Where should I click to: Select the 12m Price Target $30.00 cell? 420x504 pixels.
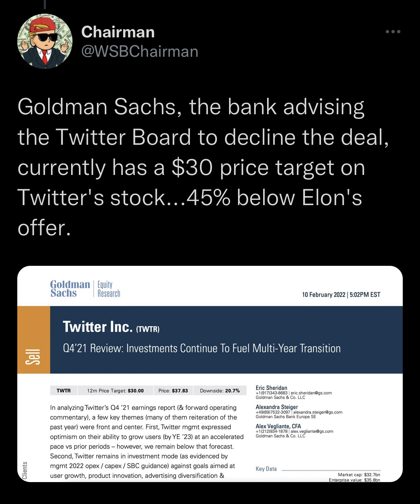click(115, 390)
